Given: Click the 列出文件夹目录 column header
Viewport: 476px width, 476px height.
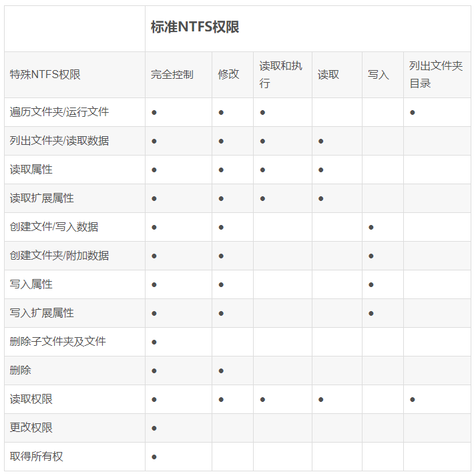Looking at the screenshot, I should point(436,74).
